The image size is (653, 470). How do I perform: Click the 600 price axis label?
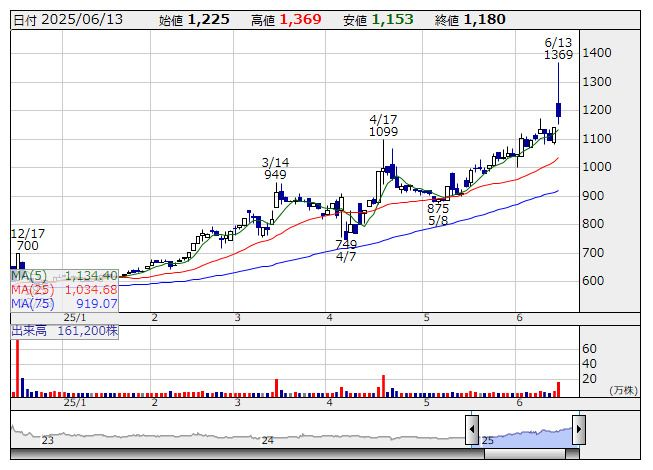tap(593, 281)
